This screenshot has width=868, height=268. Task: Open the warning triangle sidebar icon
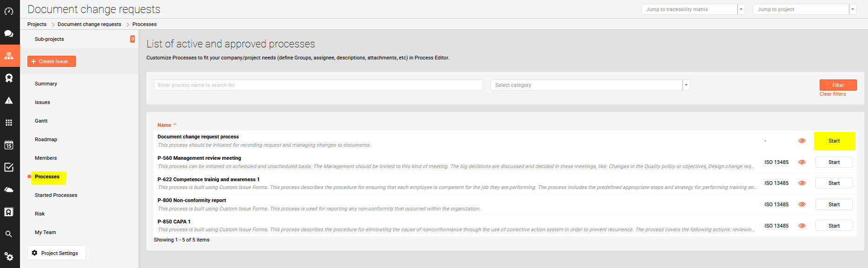[x=9, y=100]
